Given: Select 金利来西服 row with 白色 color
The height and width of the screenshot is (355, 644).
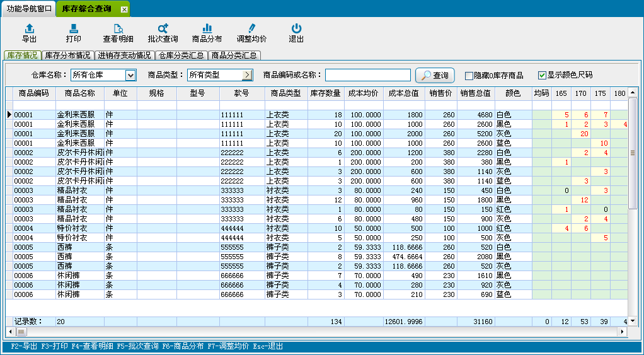Looking at the screenshot, I should click(317, 115).
